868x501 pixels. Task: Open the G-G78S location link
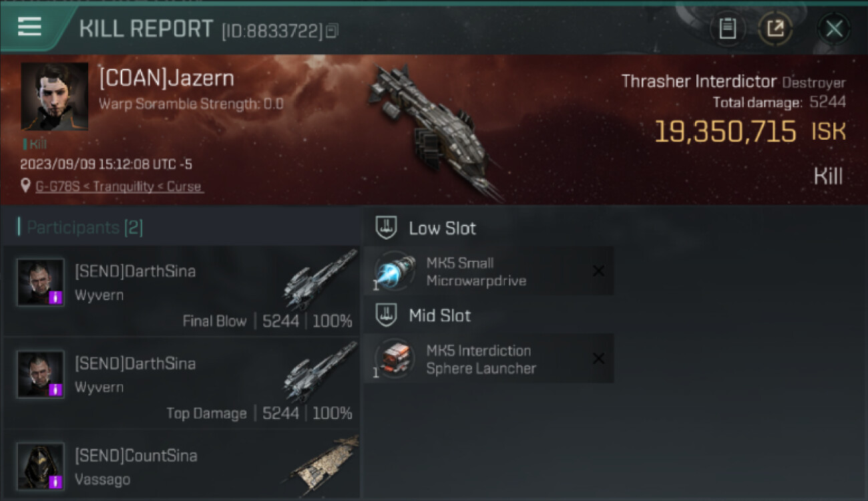tap(120, 186)
